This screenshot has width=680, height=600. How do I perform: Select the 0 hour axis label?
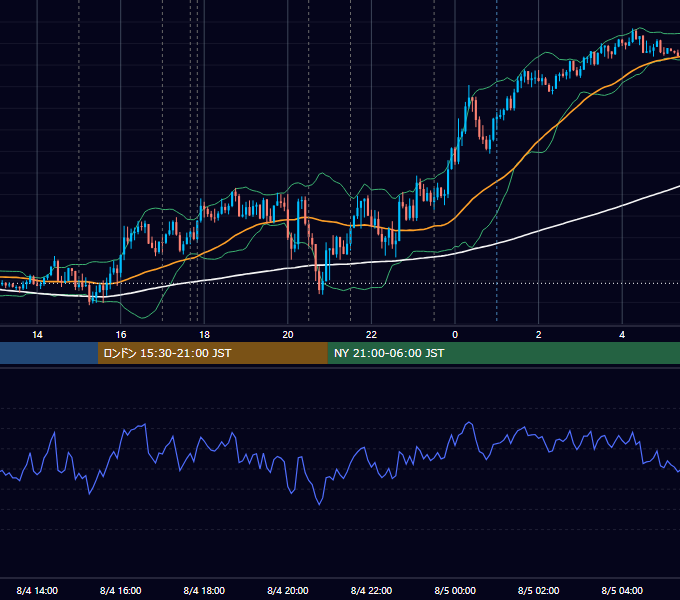[455, 335]
